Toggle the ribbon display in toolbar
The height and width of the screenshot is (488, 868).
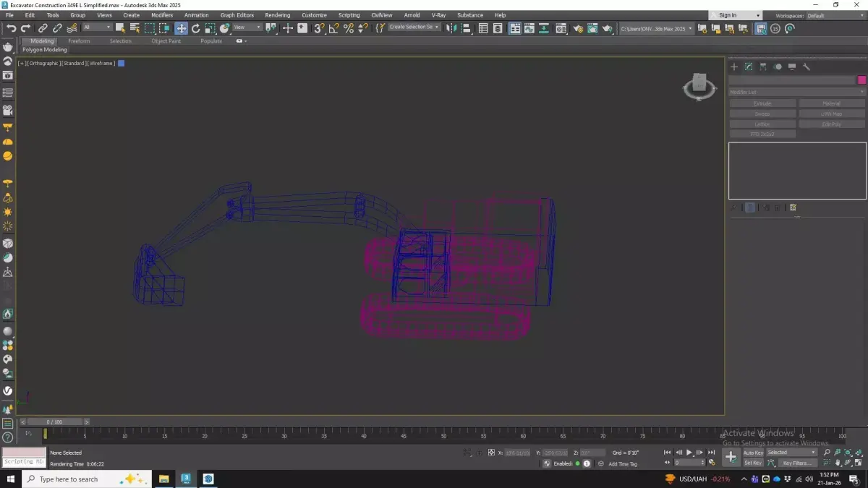coord(515,28)
